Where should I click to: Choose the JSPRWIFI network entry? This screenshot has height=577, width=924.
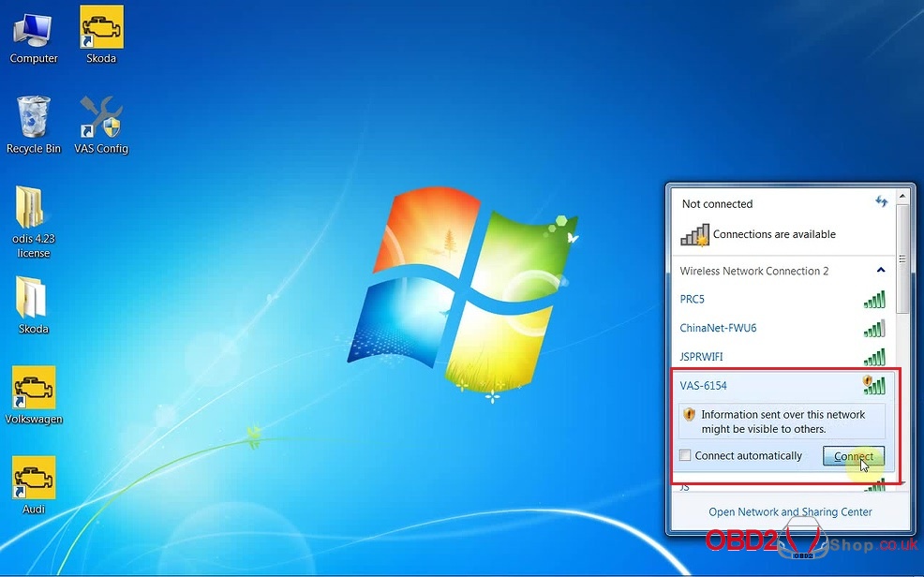pos(701,357)
